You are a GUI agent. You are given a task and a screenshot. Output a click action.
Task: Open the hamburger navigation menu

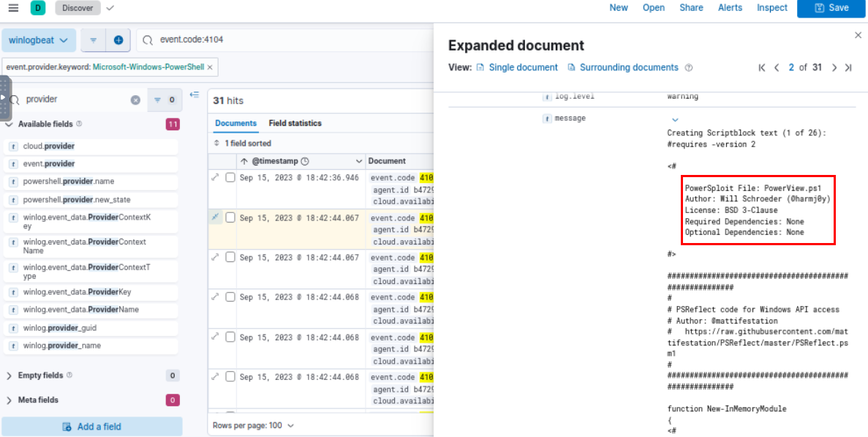14,8
